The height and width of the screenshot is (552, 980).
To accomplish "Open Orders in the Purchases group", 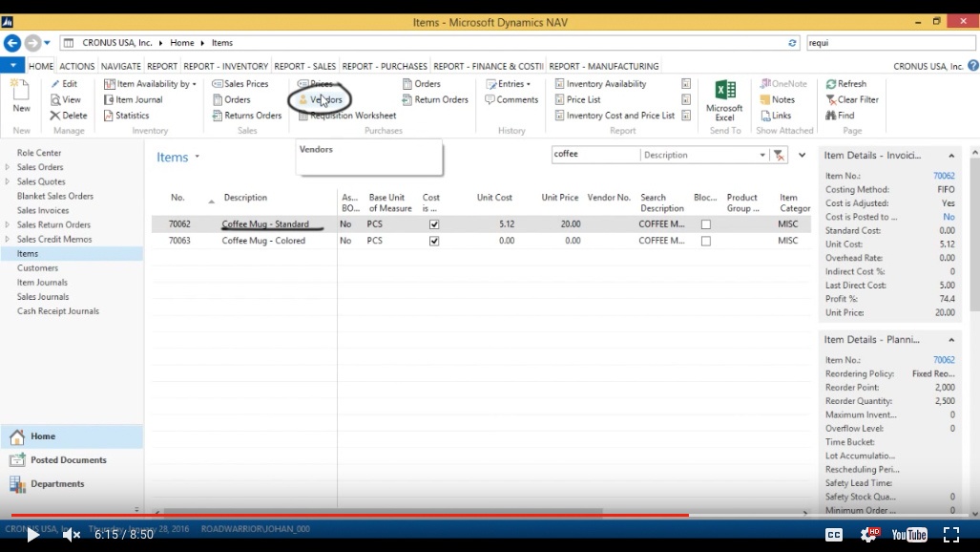I will [421, 83].
